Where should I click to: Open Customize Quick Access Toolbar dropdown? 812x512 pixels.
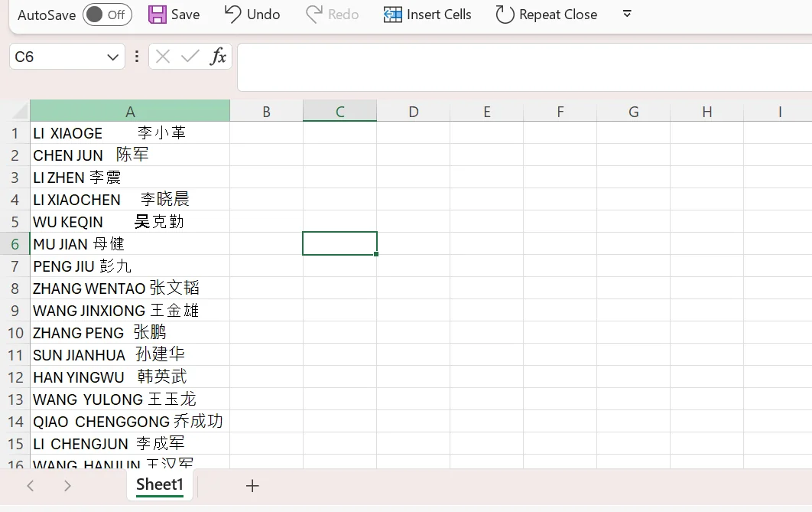click(627, 14)
